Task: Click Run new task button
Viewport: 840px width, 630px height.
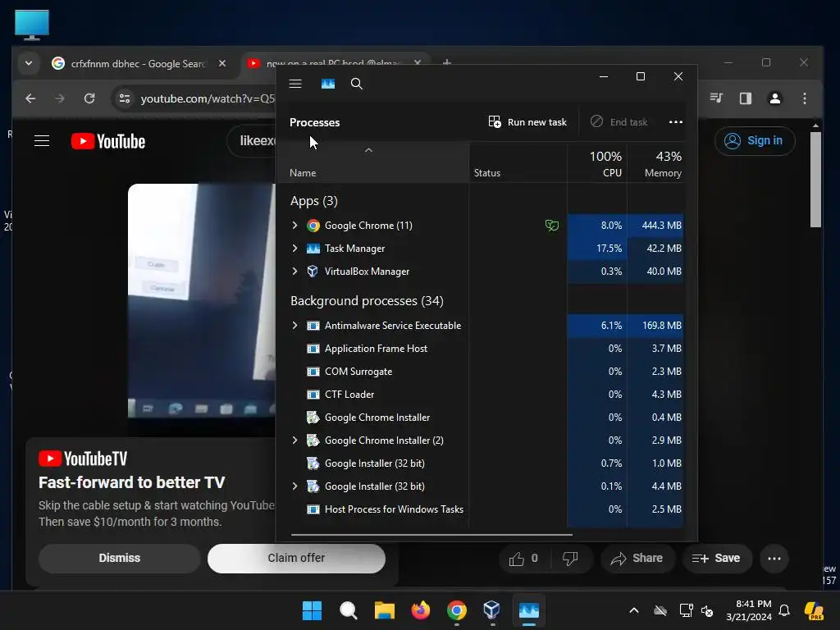Action: pyautogui.click(x=527, y=122)
